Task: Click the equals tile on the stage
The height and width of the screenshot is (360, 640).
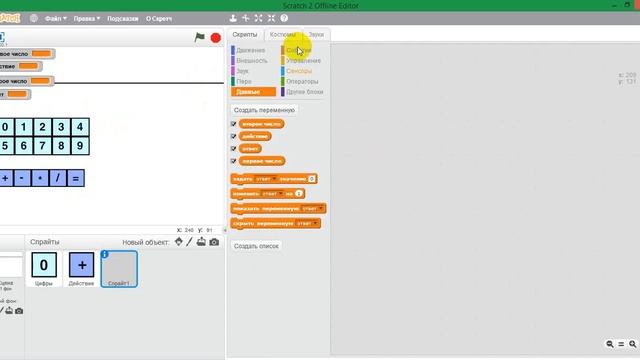Action: pos(76,178)
